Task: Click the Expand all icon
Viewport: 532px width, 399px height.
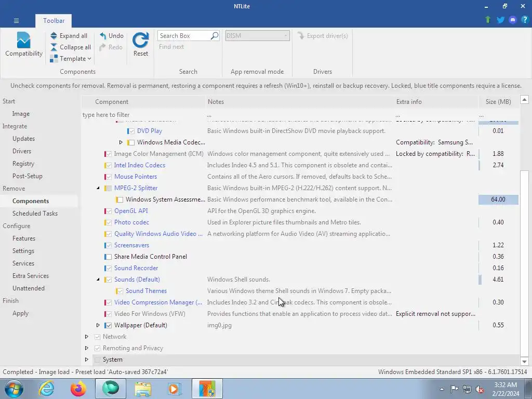Action: 54,36
